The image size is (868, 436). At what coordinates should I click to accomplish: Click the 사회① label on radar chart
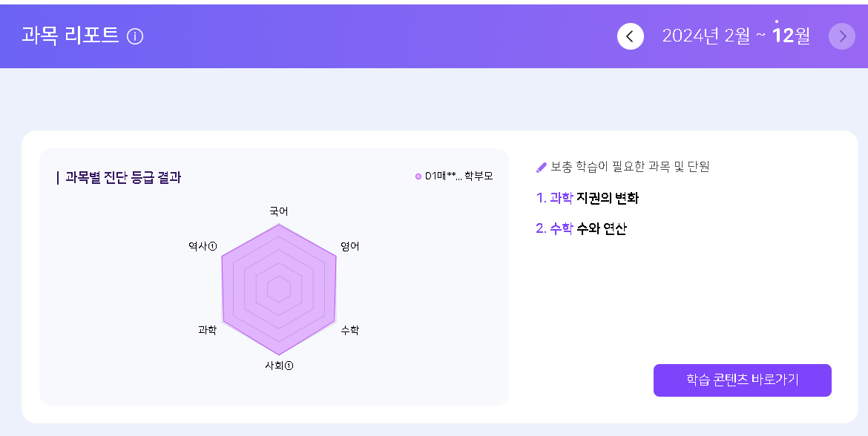(279, 366)
